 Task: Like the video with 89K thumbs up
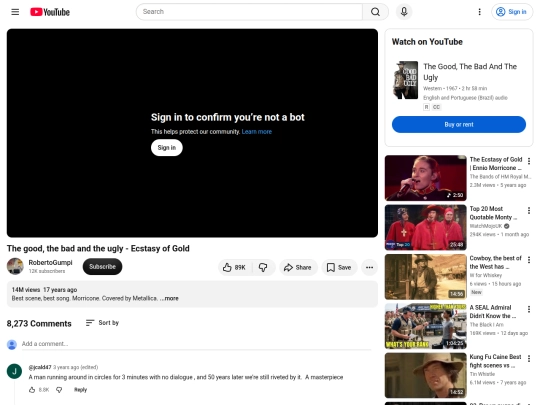235,268
